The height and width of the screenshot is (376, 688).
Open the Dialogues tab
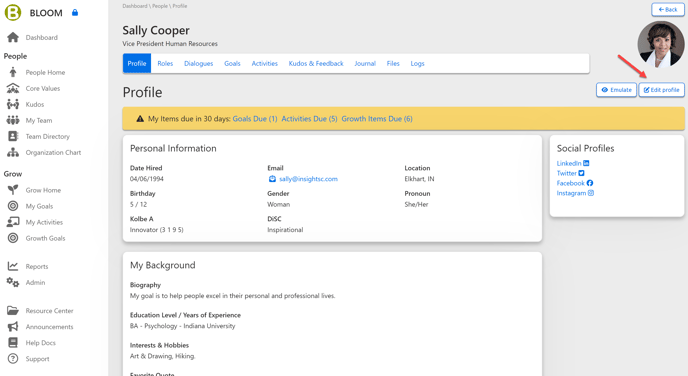tap(198, 63)
